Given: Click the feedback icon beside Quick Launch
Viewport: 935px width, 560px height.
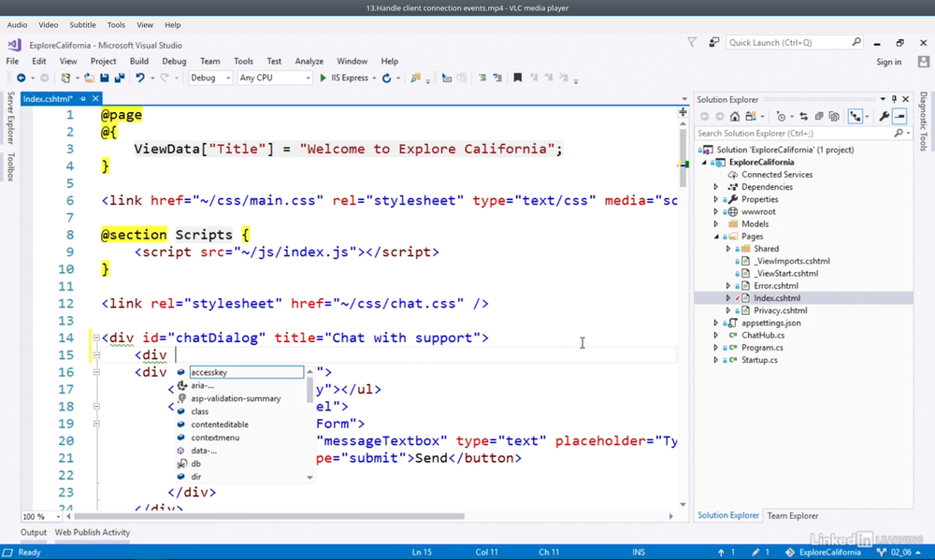Looking at the screenshot, I should pos(713,42).
